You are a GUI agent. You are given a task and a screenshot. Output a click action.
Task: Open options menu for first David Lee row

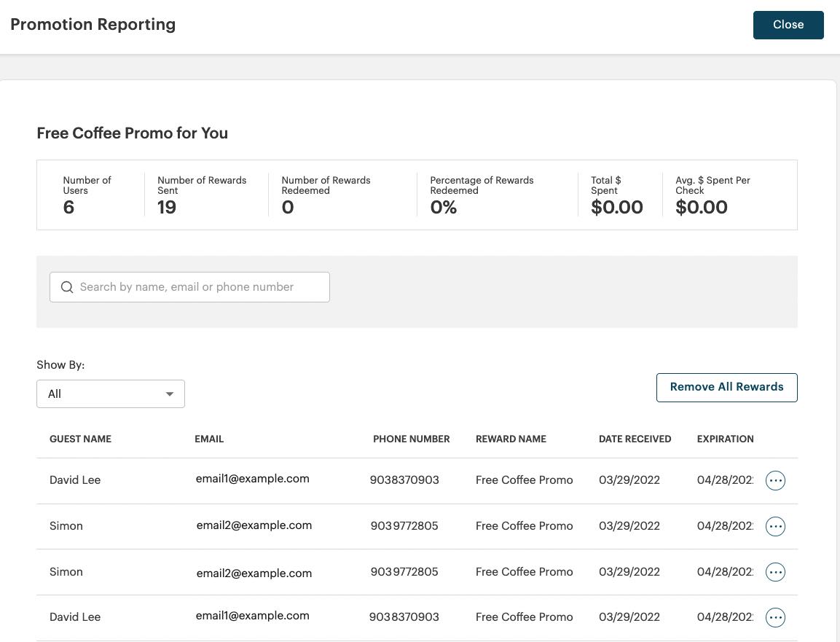click(775, 480)
